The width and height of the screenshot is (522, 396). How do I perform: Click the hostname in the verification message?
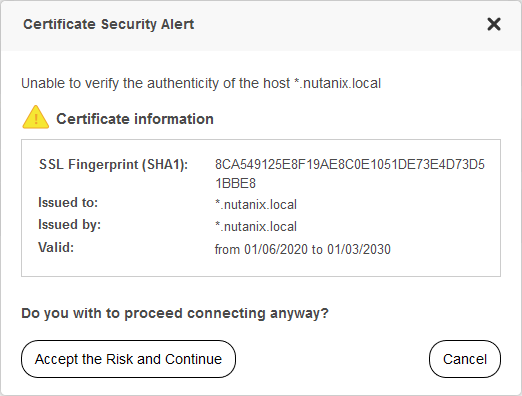click(337, 83)
